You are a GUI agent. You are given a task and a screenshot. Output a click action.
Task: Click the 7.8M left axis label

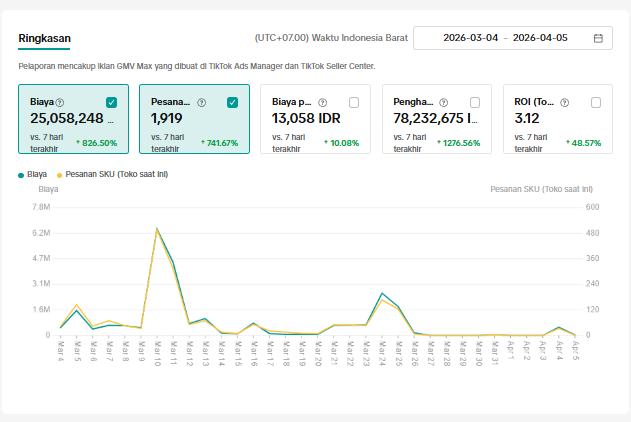41,207
